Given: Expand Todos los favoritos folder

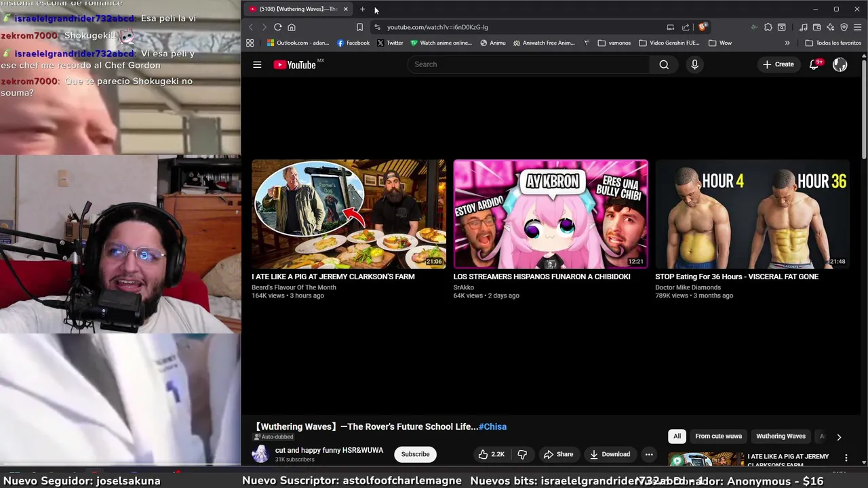Looking at the screenshot, I should (833, 43).
